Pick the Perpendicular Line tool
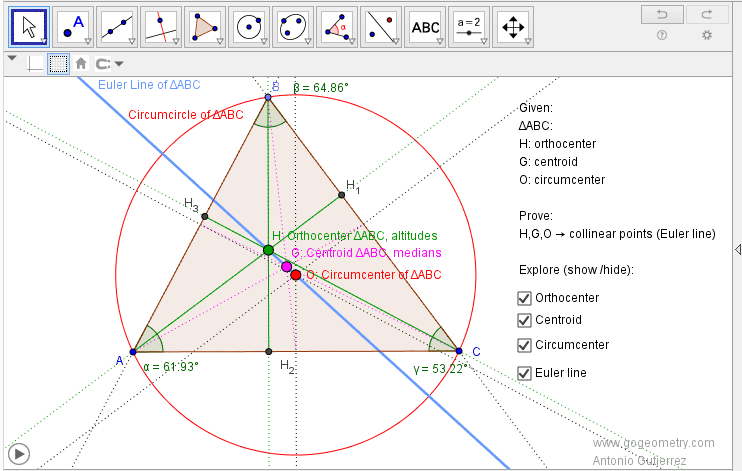The height and width of the screenshot is (471, 742). [x=162, y=27]
